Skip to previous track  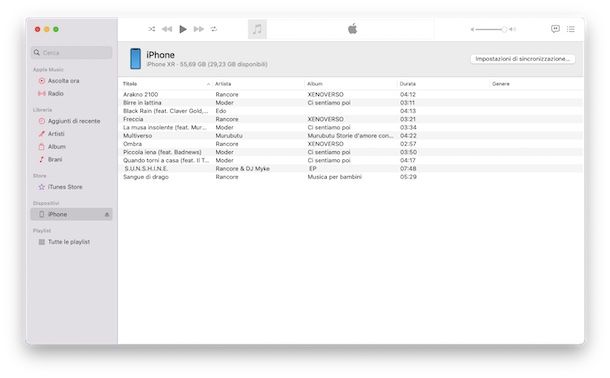coord(167,29)
